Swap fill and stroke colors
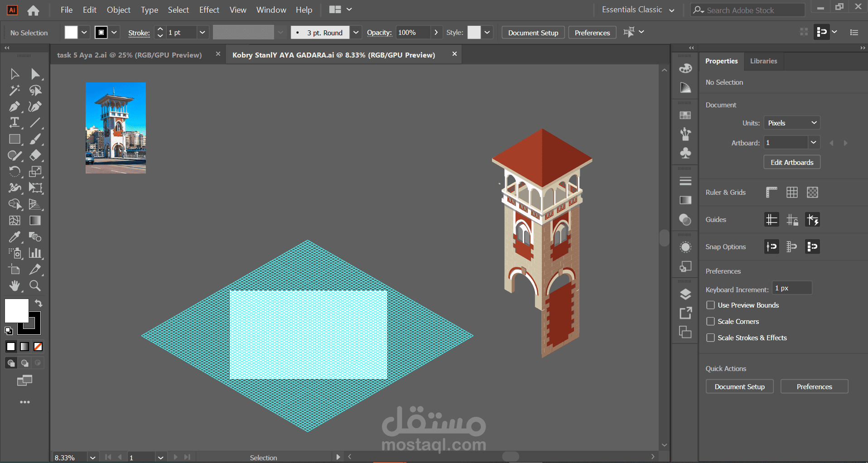The width and height of the screenshot is (868, 463). tap(39, 303)
